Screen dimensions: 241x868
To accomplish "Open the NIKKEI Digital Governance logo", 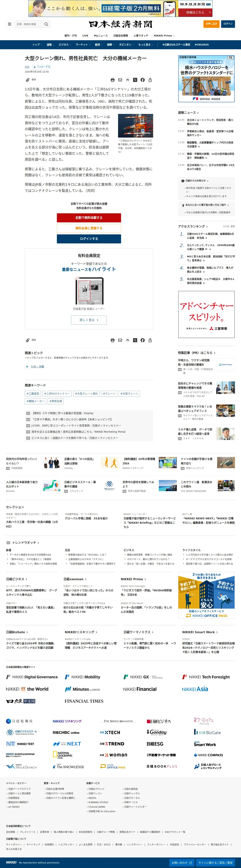I will coord(32,677).
